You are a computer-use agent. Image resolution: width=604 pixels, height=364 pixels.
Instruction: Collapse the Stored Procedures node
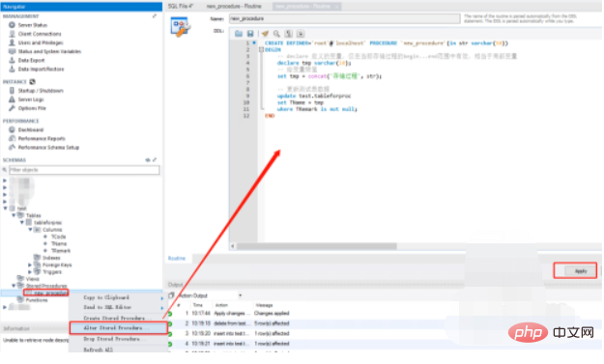14,286
